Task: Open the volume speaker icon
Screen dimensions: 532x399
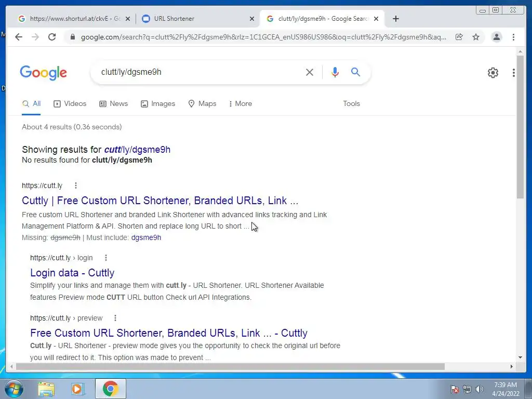Action: (x=480, y=389)
